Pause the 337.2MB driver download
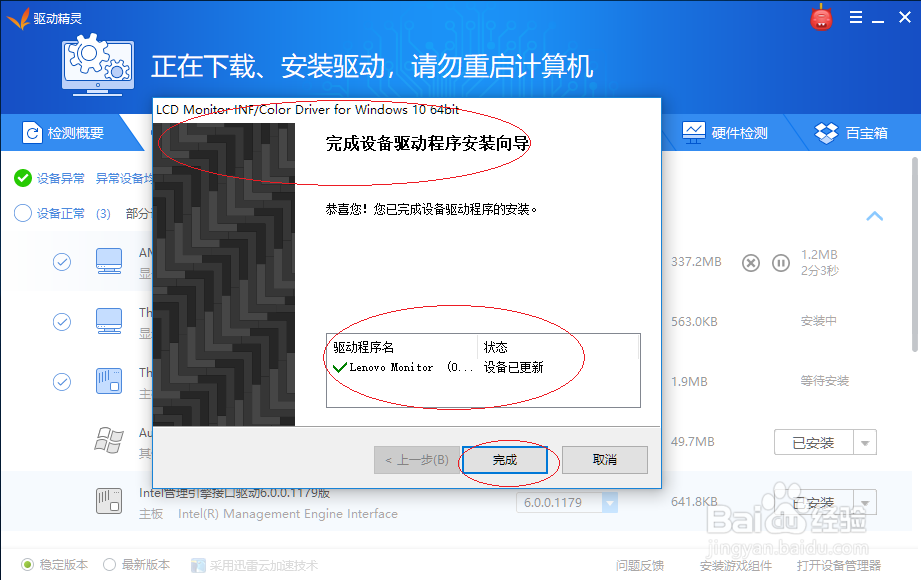Screen dimensions: 921x580 [x=781, y=263]
